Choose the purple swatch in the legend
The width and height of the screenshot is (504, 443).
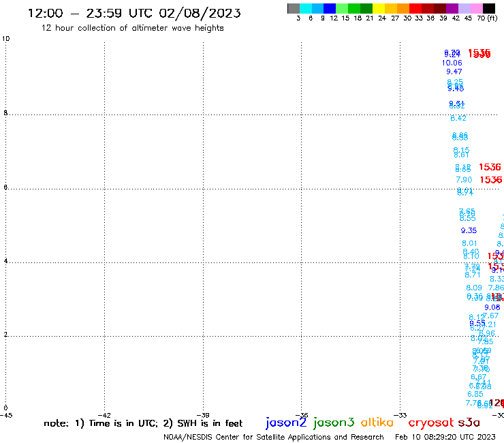(452, 8)
